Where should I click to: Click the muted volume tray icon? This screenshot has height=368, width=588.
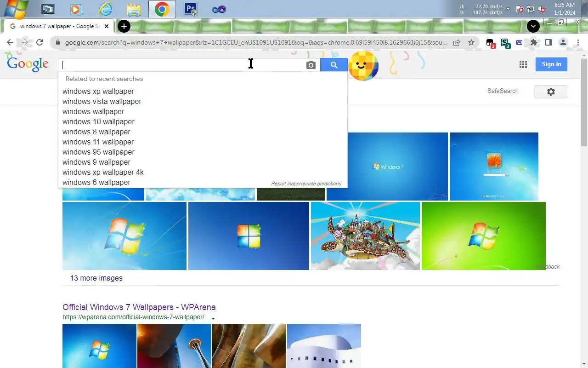coord(542,9)
